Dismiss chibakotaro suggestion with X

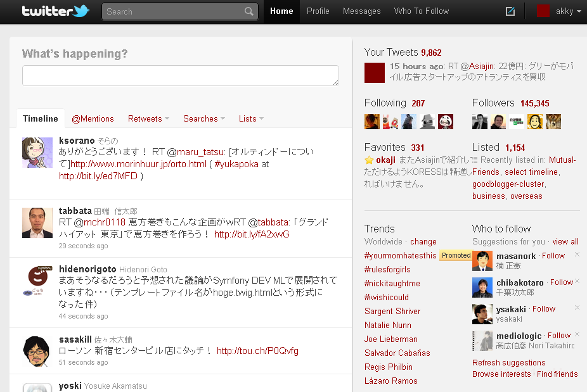pos(577,281)
